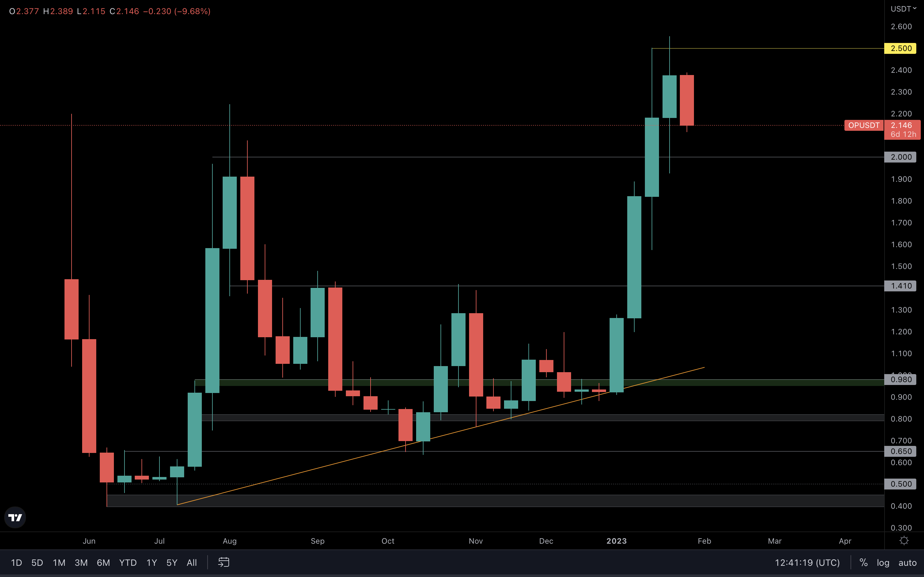Click the 1.410 price level label

[900, 286]
